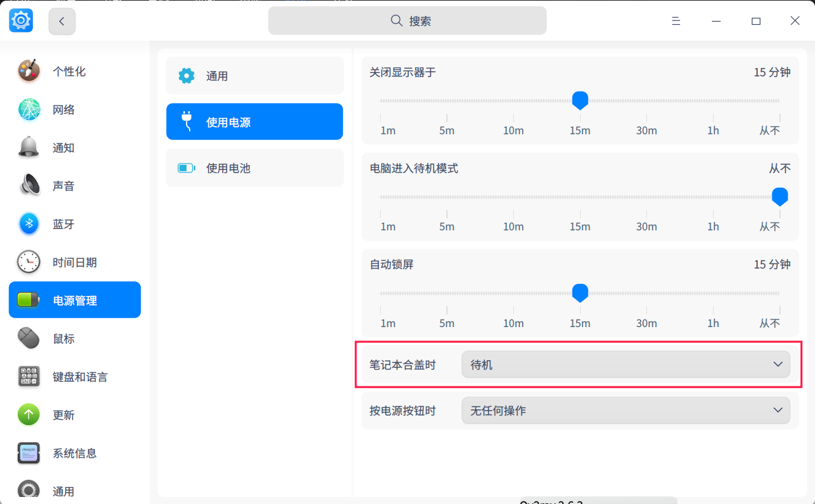Click the 电脑进入待机模式 label

414,169
